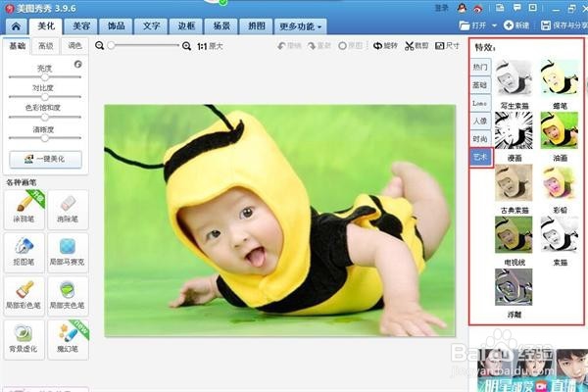Select the 热门 popular effects category

click(x=480, y=68)
